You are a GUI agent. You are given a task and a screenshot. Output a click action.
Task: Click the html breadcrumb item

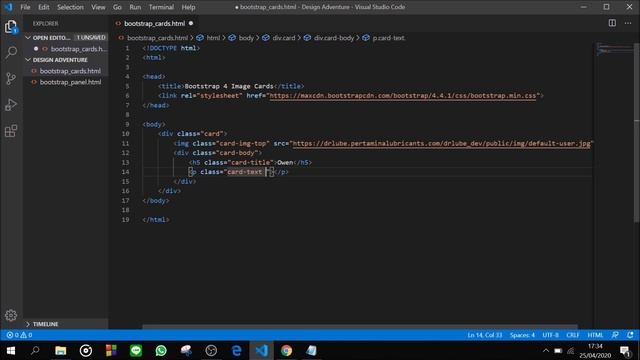point(213,38)
